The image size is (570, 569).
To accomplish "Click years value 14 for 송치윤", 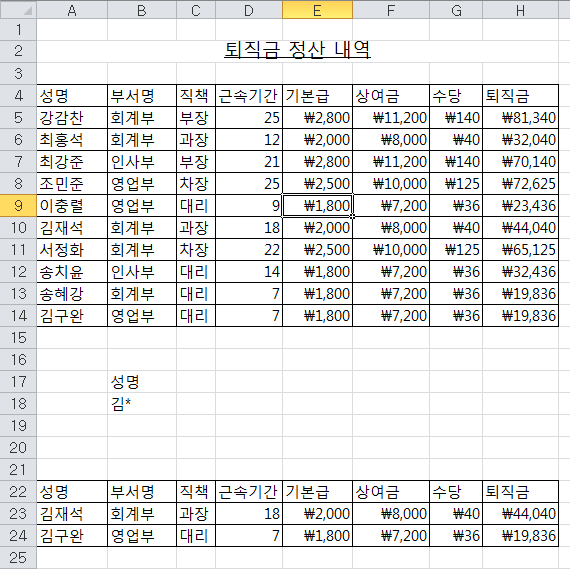I will 249,272.
